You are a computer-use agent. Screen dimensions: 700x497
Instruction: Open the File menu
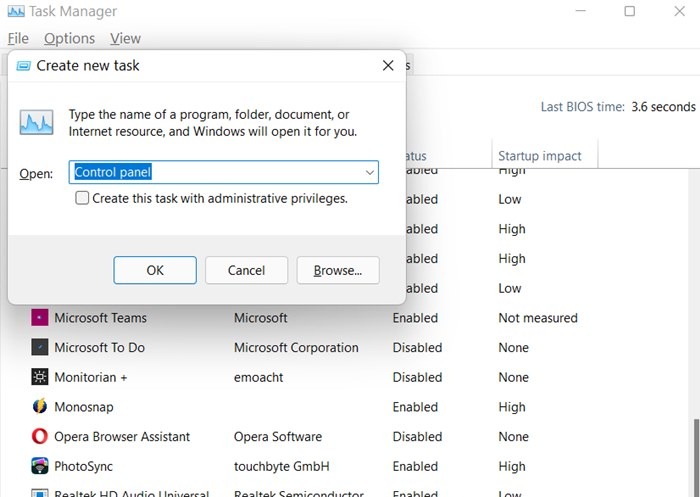pyautogui.click(x=18, y=38)
